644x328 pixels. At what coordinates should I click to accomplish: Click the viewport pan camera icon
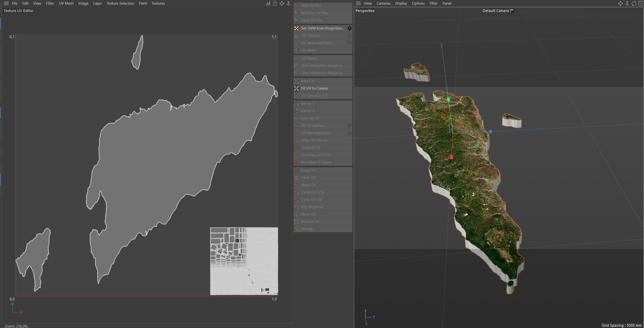click(620, 3)
